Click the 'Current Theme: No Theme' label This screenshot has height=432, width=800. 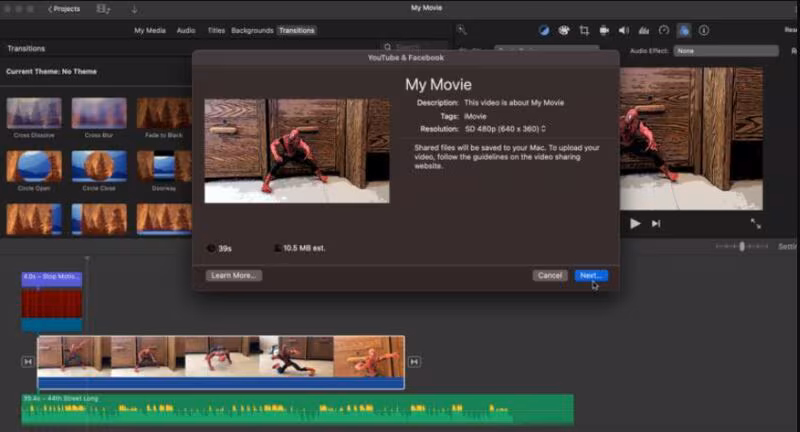pyautogui.click(x=51, y=71)
